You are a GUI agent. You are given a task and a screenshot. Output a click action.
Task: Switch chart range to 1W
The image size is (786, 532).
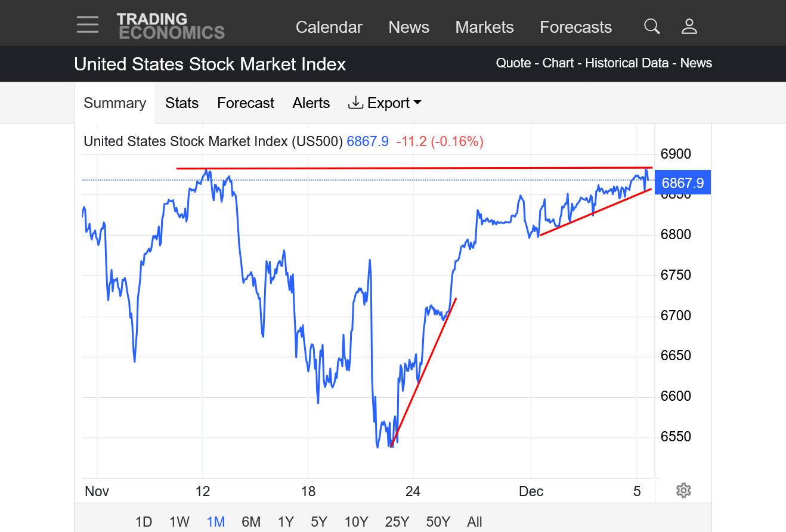click(x=179, y=522)
